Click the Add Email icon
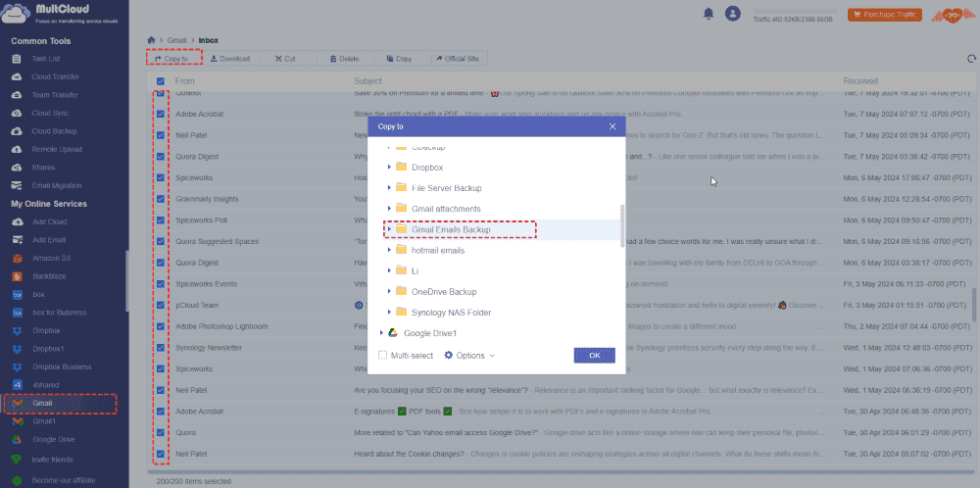Image resolution: width=980 pixels, height=488 pixels. (18, 240)
